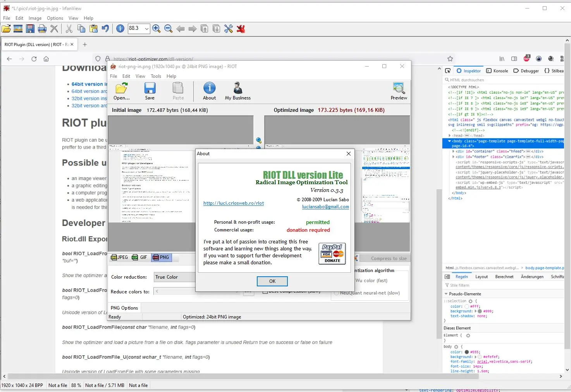Click the browser reload icon
Screen dimensions: 571x392
coord(34,59)
